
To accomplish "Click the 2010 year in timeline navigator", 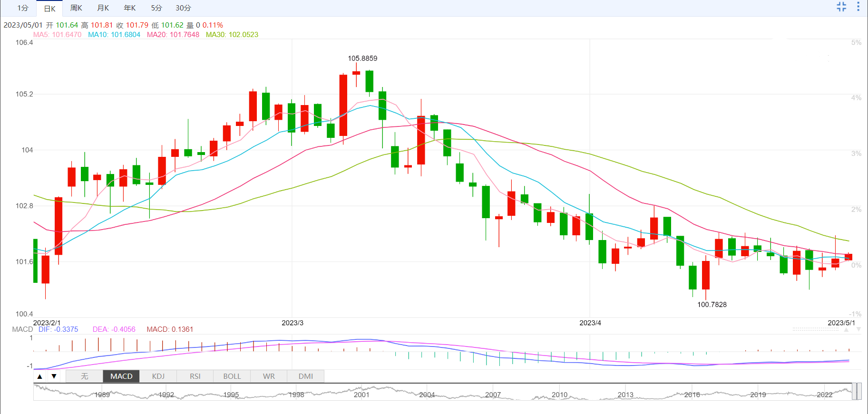I will [559, 395].
